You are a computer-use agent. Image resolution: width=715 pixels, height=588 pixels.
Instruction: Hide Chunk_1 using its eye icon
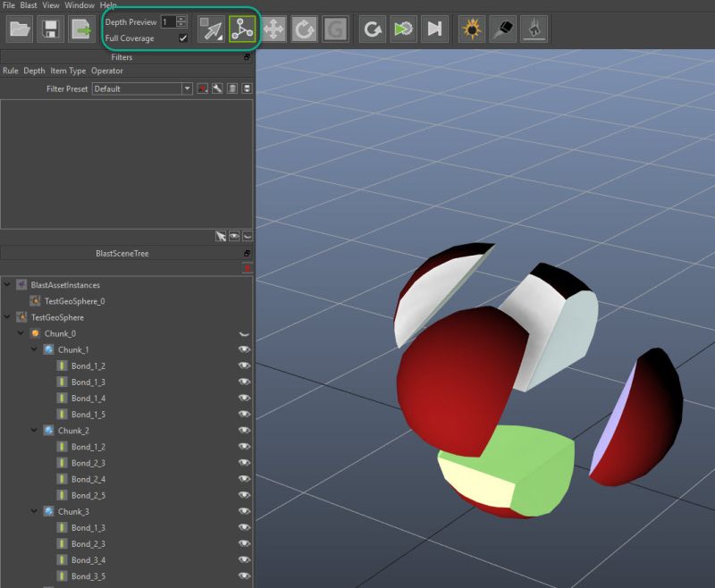click(244, 349)
